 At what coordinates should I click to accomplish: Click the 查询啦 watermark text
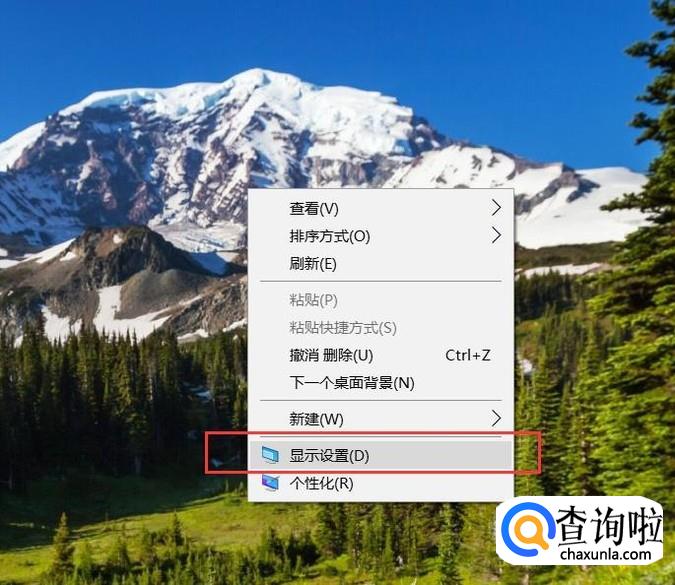(609, 524)
